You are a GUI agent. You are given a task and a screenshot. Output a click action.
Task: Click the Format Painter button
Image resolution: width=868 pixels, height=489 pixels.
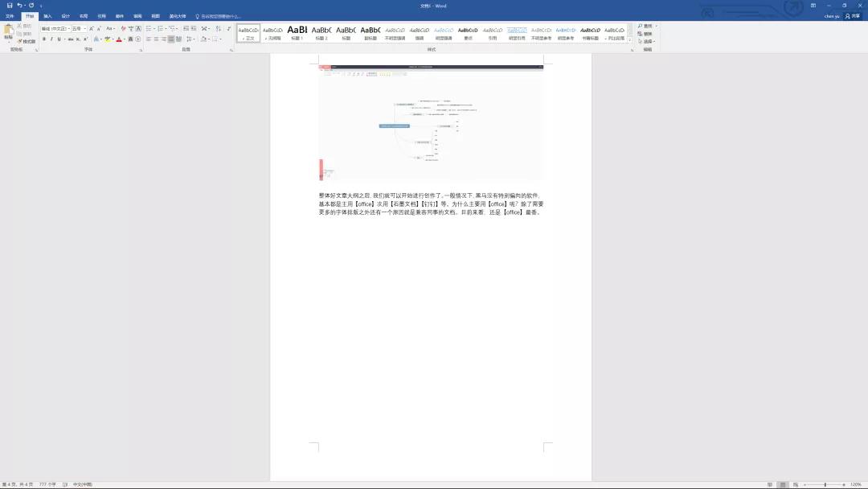27,41
